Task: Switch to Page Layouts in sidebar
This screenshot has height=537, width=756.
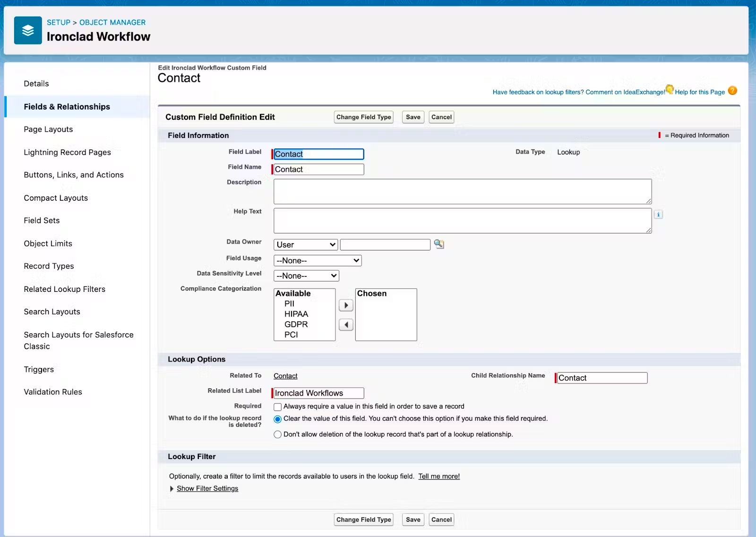Action: (x=48, y=129)
